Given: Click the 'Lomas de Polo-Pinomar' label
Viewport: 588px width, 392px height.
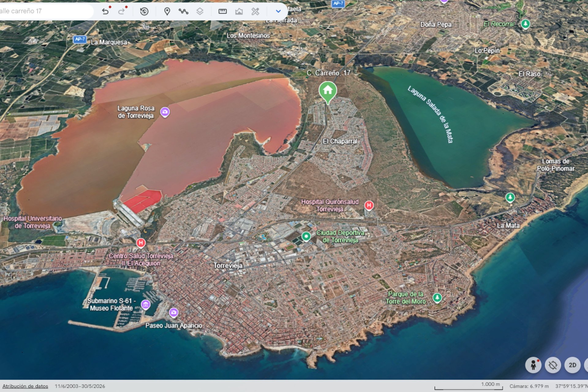Looking at the screenshot, I should coord(556,165).
